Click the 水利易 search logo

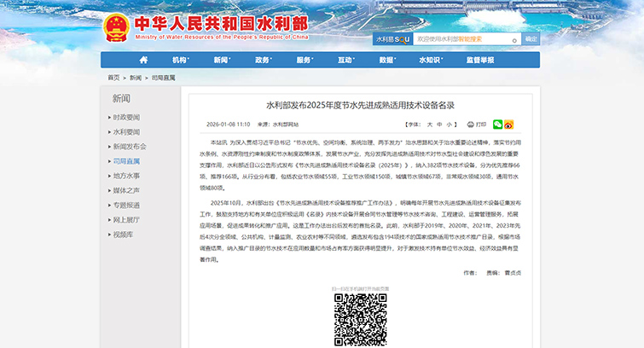(x=393, y=38)
